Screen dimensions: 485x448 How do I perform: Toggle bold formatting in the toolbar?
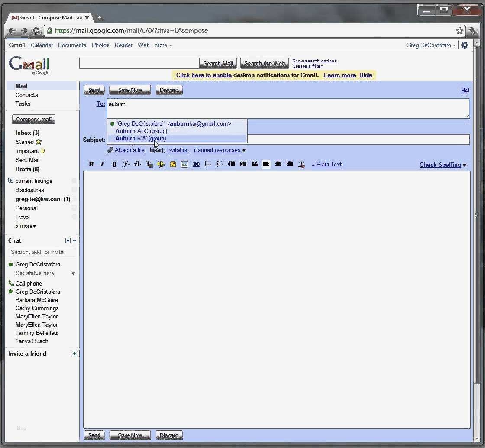click(x=91, y=164)
